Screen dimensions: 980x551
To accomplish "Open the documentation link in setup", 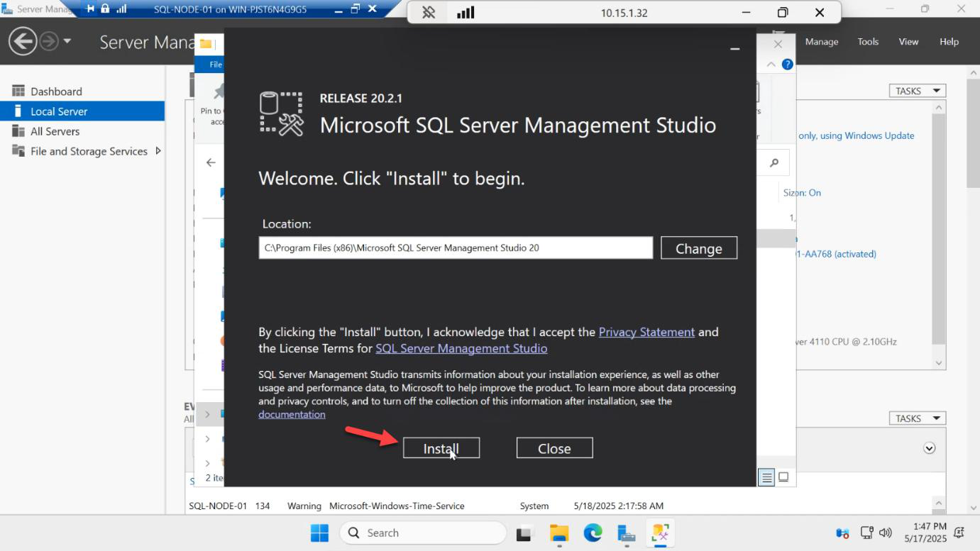I will click(292, 414).
